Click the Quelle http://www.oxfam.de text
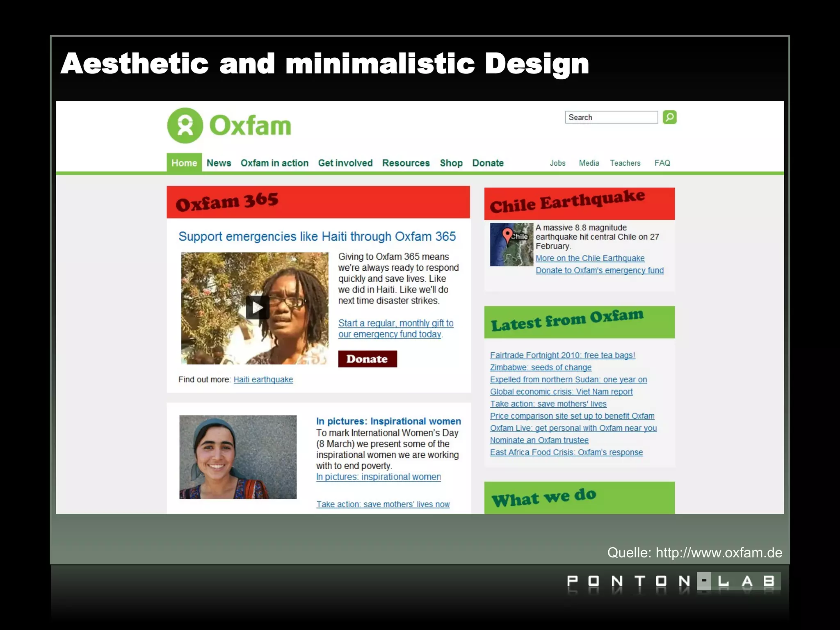This screenshot has width=840, height=630. [695, 552]
